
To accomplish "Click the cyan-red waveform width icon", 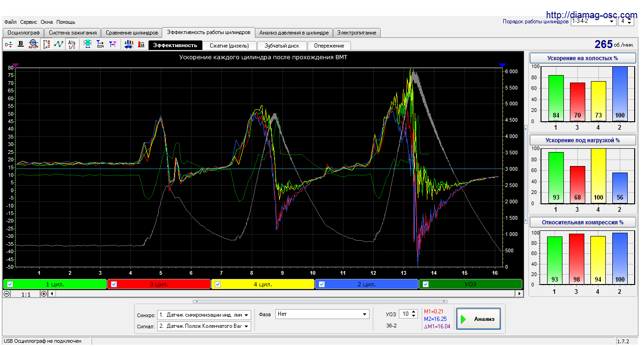I will pyautogui.click(x=88, y=44).
